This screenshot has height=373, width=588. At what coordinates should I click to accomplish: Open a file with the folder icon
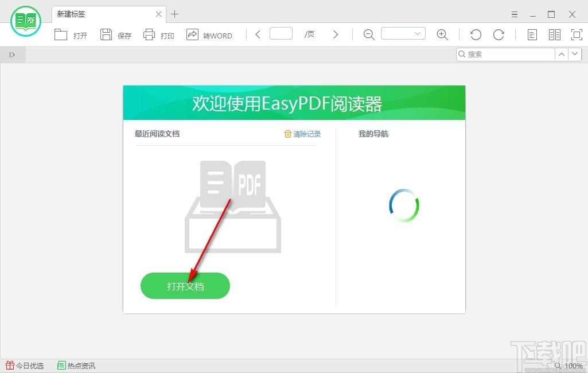coord(60,35)
